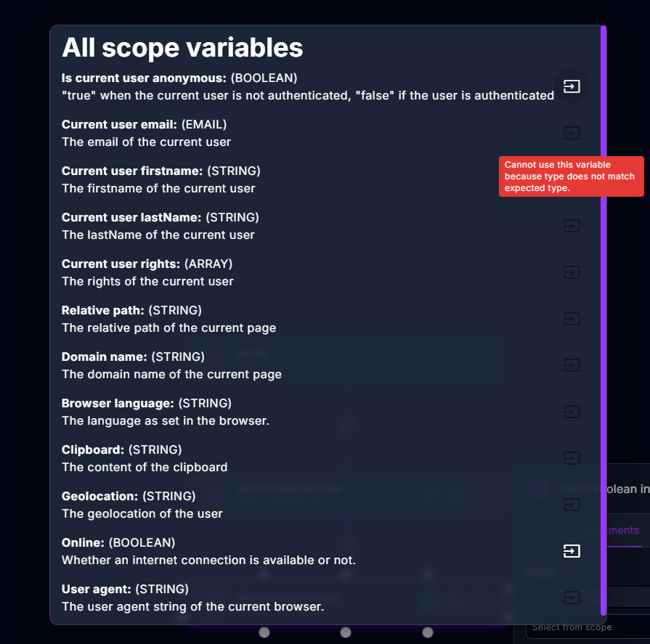Click the insert icon for Clipboard
Image resolution: width=650 pixels, height=644 pixels.
pos(572,458)
